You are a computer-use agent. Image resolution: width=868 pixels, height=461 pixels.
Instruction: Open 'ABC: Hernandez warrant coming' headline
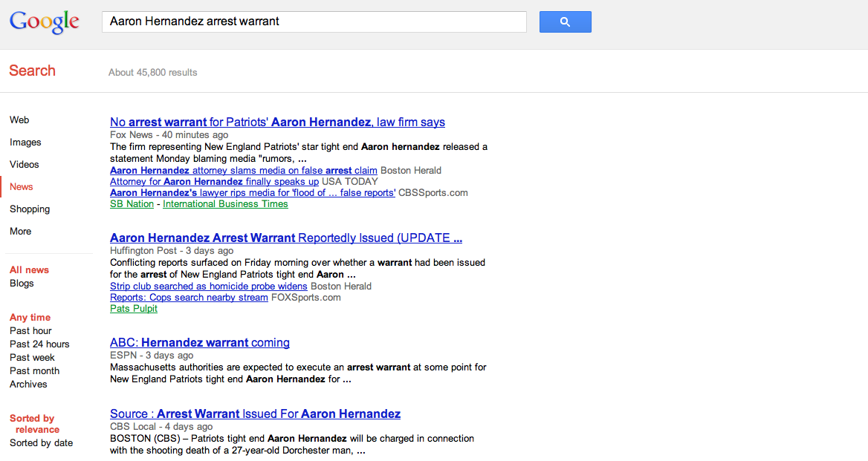pos(200,343)
